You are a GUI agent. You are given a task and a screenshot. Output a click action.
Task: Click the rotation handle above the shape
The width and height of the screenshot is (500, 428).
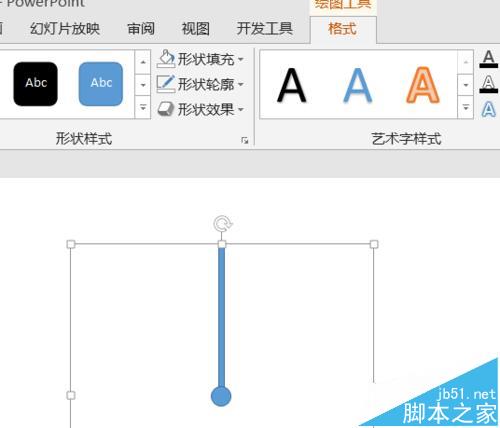pyautogui.click(x=223, y=224)
